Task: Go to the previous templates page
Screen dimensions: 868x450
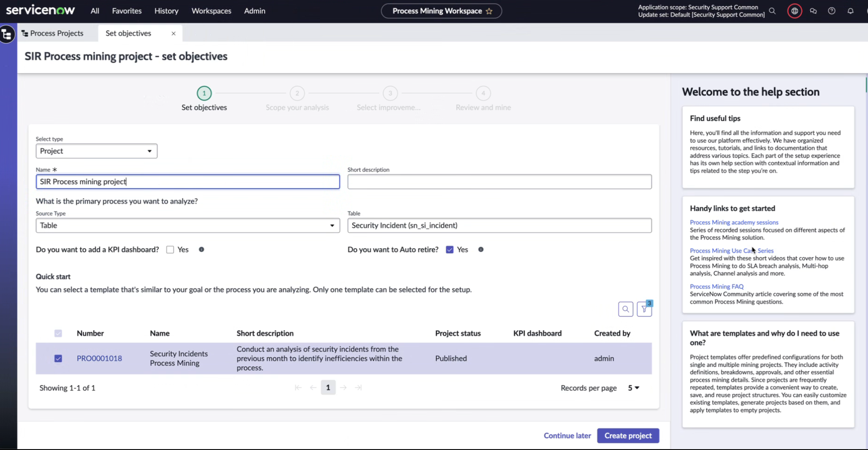Action: [313, 388]
